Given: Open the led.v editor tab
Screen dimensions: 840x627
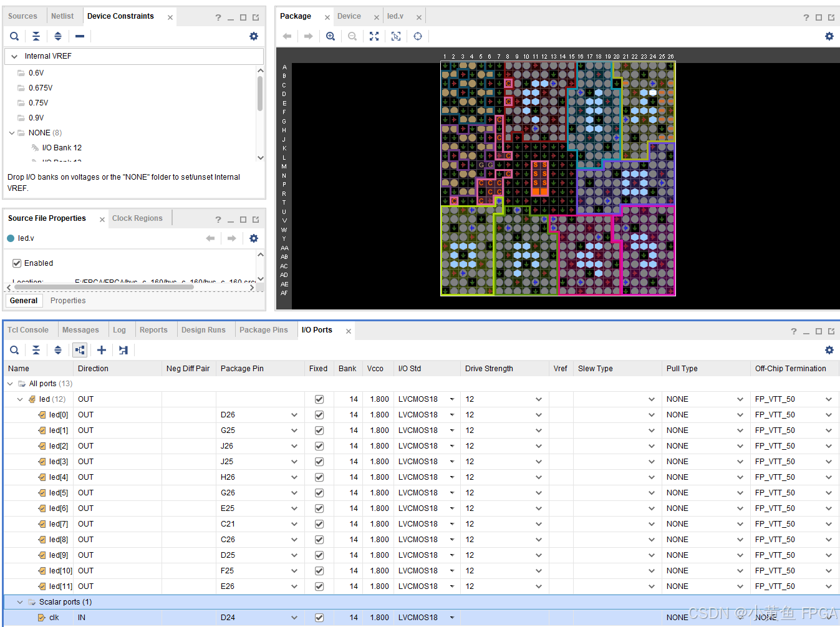Looking at the screenshot, I should (395, 16).
